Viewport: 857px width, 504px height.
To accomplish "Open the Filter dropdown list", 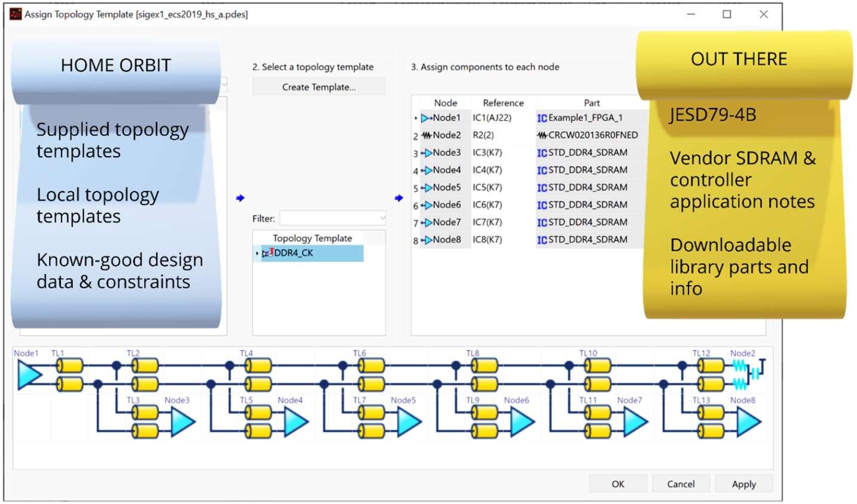I will pyautogui.click(x=381, y=219).
